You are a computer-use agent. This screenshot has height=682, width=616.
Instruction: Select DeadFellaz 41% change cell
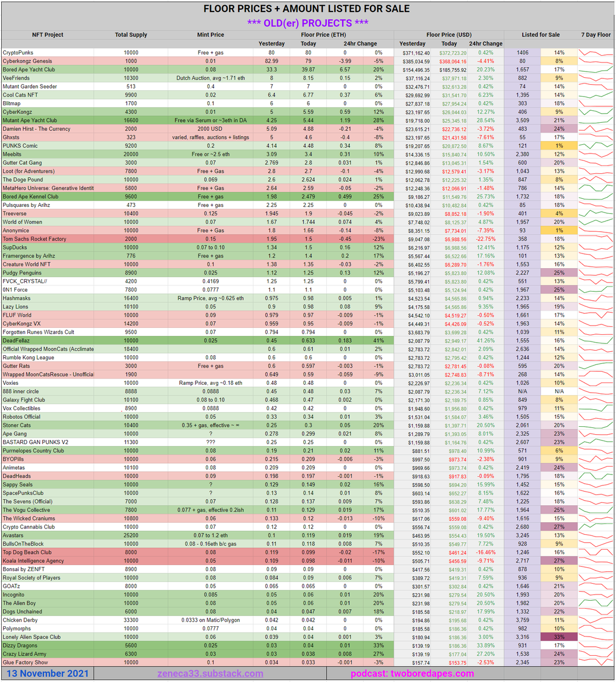click(376, 340)
